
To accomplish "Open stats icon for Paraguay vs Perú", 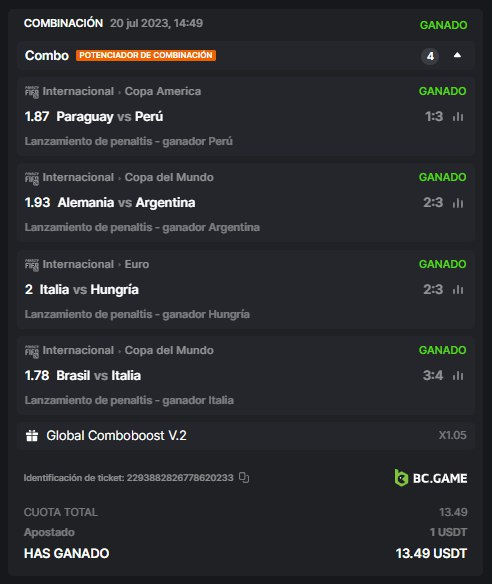I will coord(458,117).
